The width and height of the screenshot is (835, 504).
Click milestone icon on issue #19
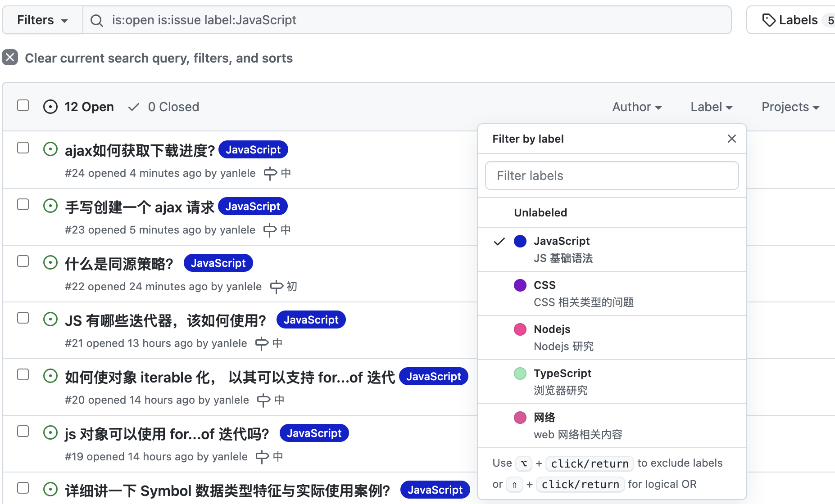[262, 457]
